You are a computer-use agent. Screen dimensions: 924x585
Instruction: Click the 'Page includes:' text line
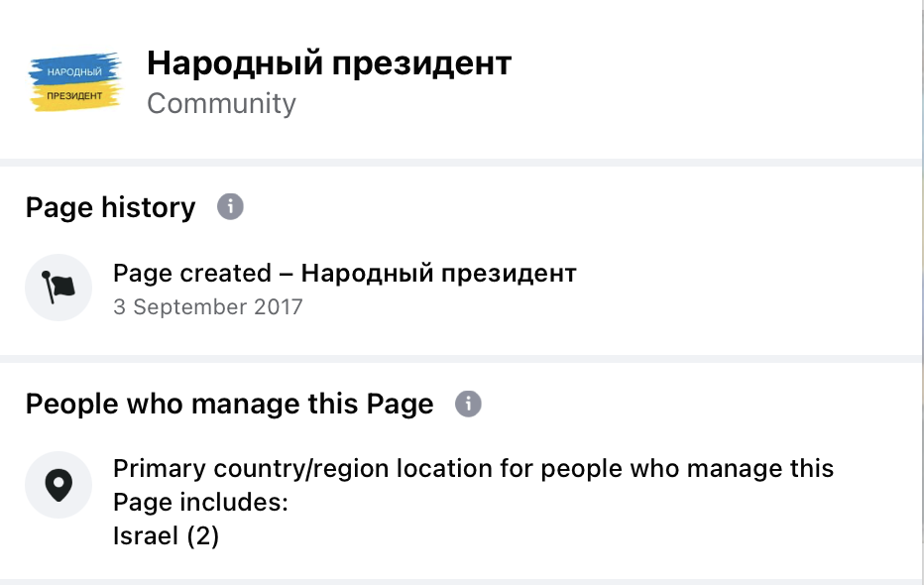(200, 503)
